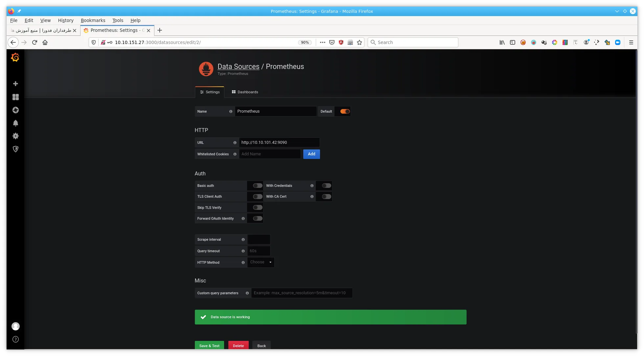The height and width of the screenshot is (356, 644).
Task: Click the Grafana logo in sidebar
Action: pyautogui.click(x=15, y=57)
